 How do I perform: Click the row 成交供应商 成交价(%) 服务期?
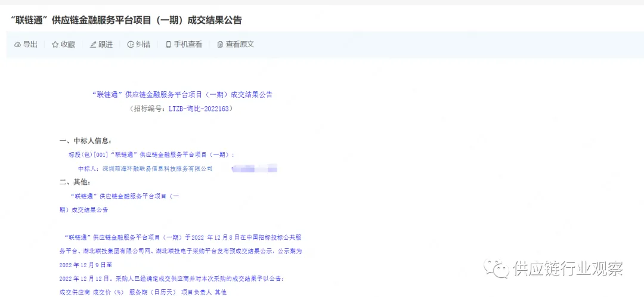143,292
